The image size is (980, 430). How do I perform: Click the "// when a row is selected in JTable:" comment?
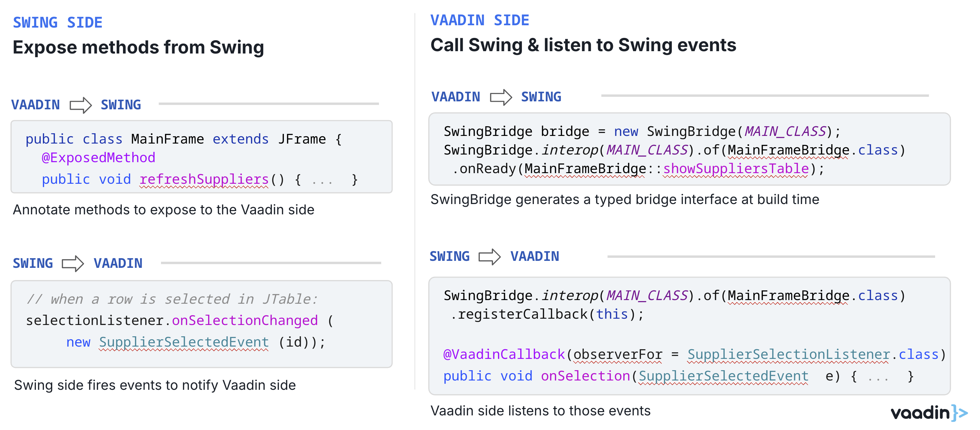(x=172, y=299)
